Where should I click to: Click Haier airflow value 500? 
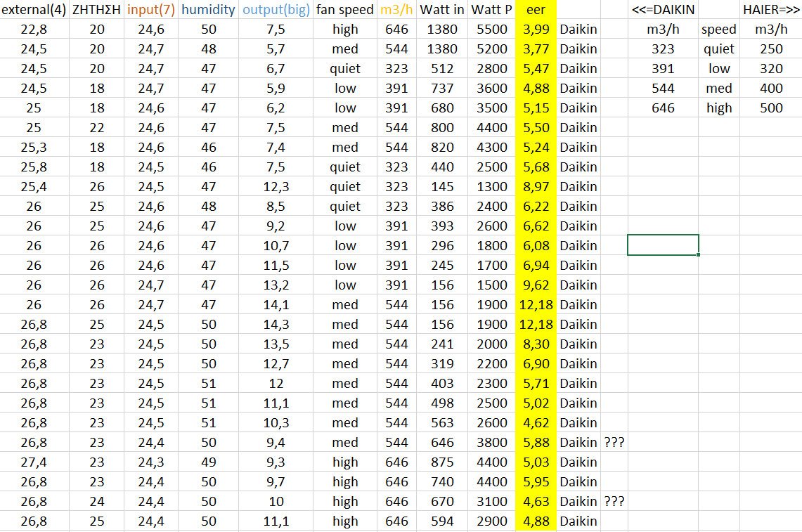[771, 108]
